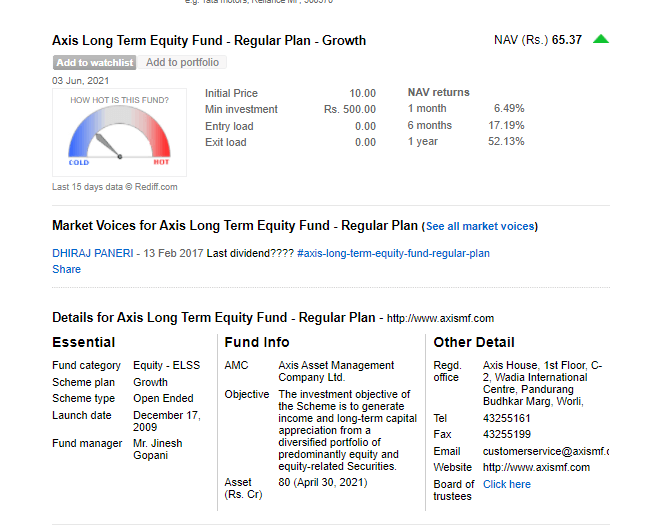Click the Market Voices section heading

[235, 226]
